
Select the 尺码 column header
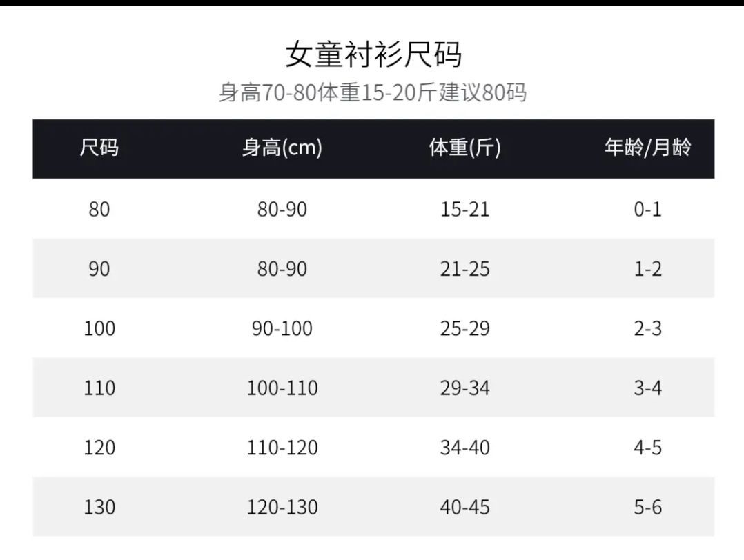pyautogui.click(x=99, y=148)
